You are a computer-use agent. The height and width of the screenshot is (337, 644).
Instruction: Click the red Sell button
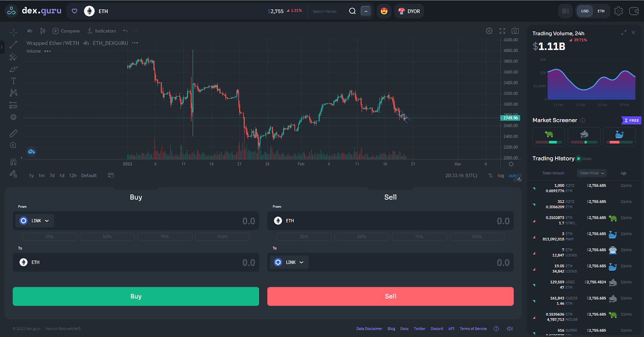(x=390, y=296)
